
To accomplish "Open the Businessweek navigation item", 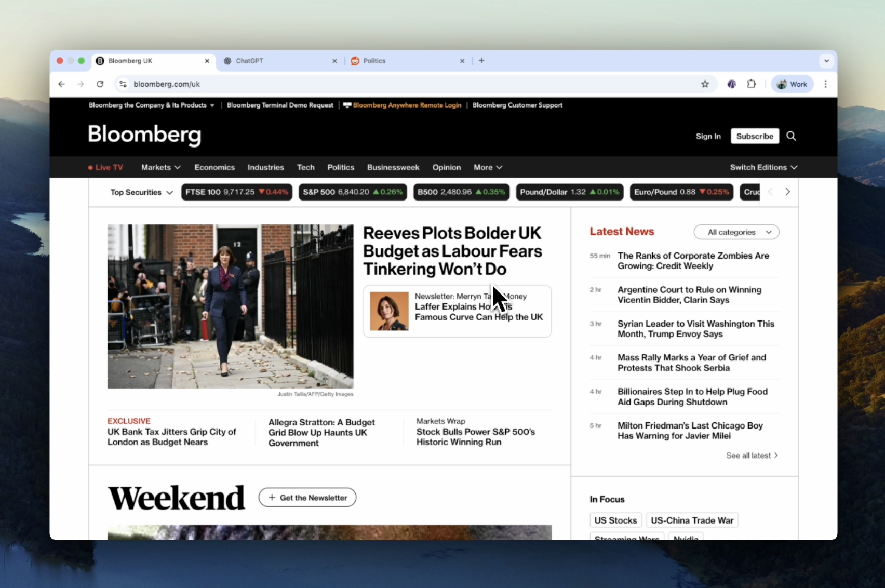I will (x=393, y=167).
